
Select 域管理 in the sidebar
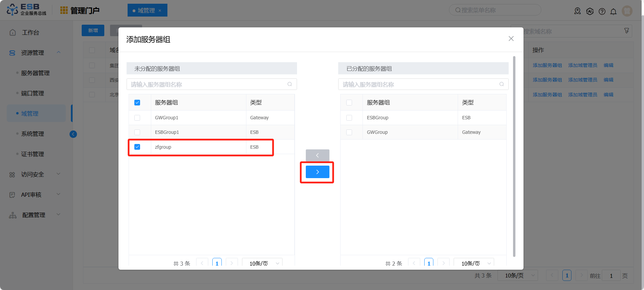pos(36,114)
